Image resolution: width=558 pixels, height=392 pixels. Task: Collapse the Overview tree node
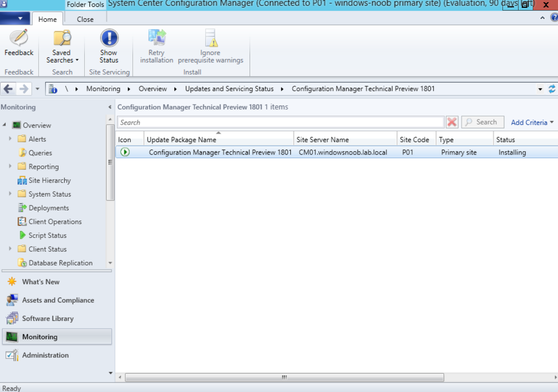pos(5,125)
